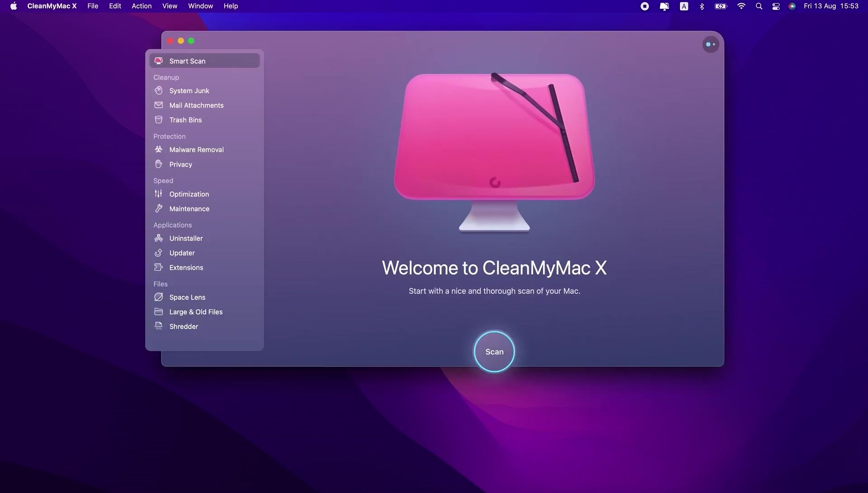Open the Wi-Fi status menu
Image resolution: width=868 pixels, height=493 pixels.
(741, 6)
